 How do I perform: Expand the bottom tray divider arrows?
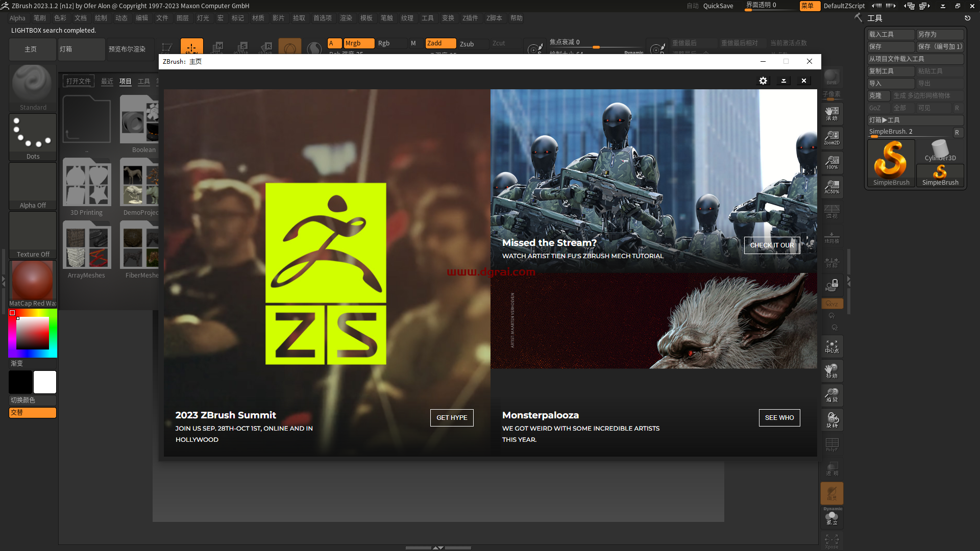pos(438,547)
